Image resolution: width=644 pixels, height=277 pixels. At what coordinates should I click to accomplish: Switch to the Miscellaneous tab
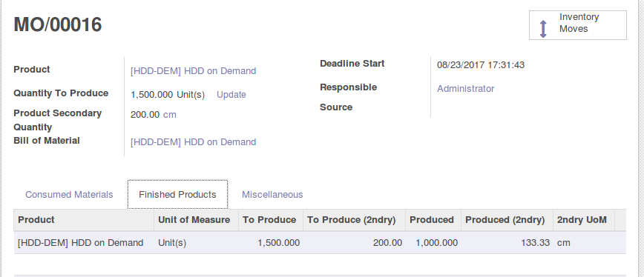(x=272, y=194)
